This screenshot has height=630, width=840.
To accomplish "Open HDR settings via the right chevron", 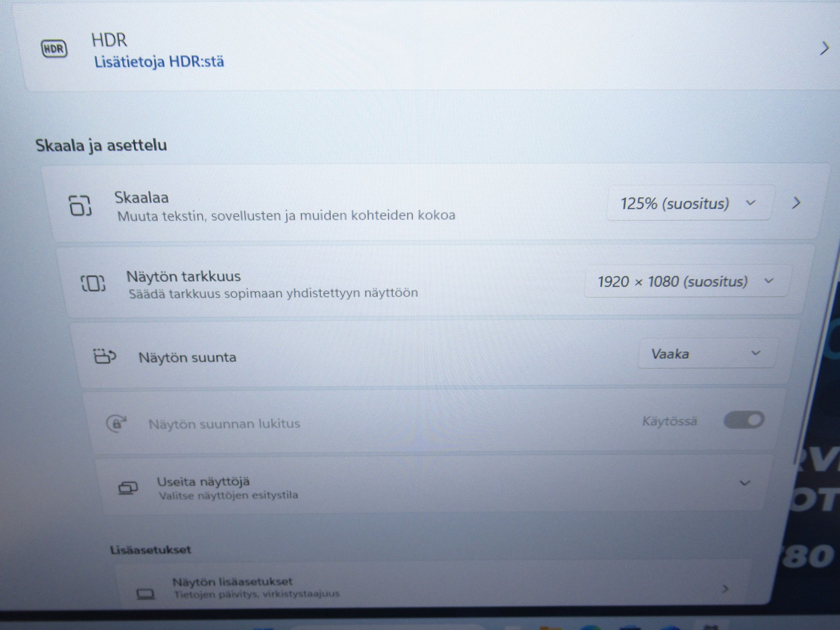I will tap(824, 48).
